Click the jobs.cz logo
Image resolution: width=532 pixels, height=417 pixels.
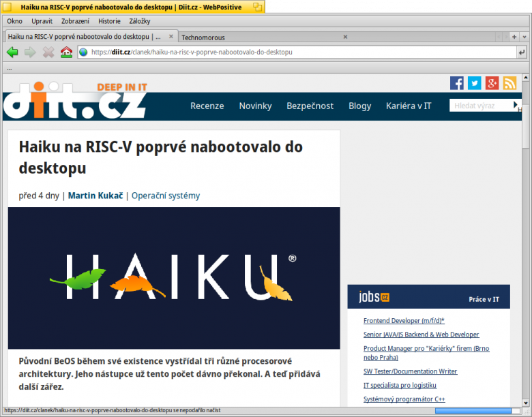374,296
